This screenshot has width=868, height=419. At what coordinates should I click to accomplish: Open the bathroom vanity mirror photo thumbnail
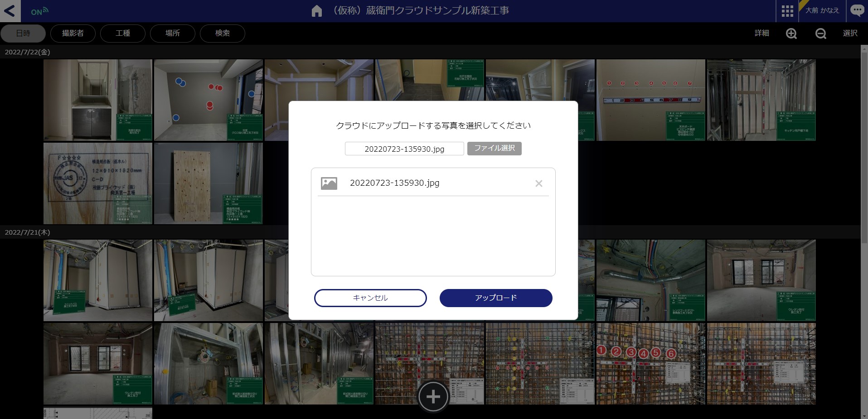point(98,100)
